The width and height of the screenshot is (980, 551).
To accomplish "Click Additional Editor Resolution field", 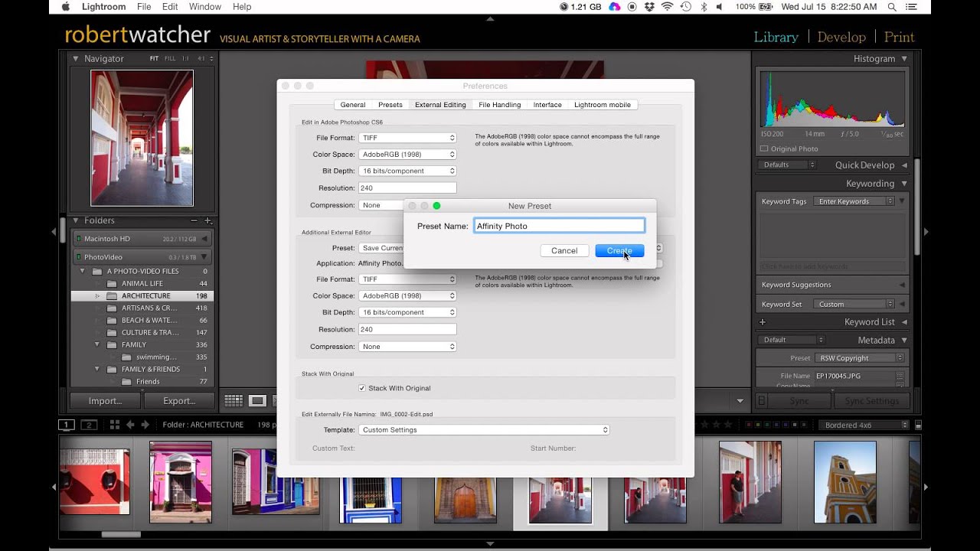I will [x=407, y=329].
